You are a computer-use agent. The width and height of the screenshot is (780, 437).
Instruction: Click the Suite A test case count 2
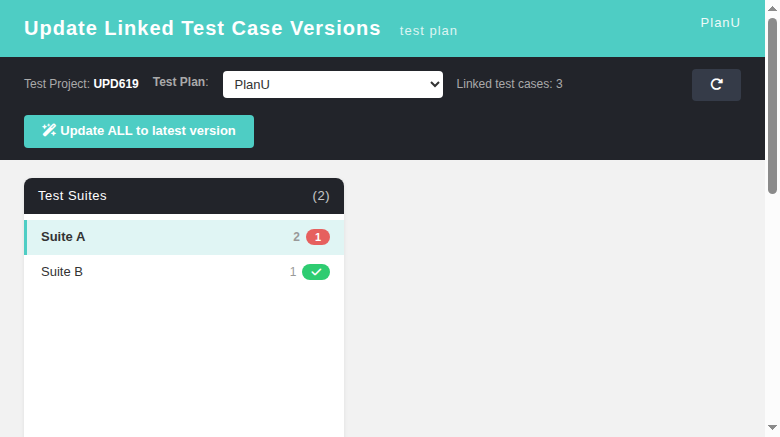click(x=296, y=237)
